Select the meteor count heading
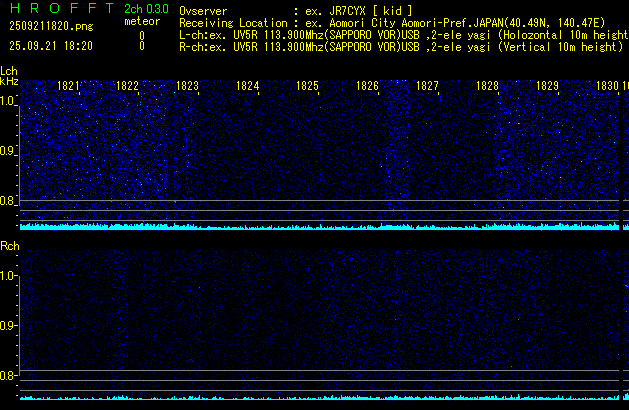 [141, 21]
